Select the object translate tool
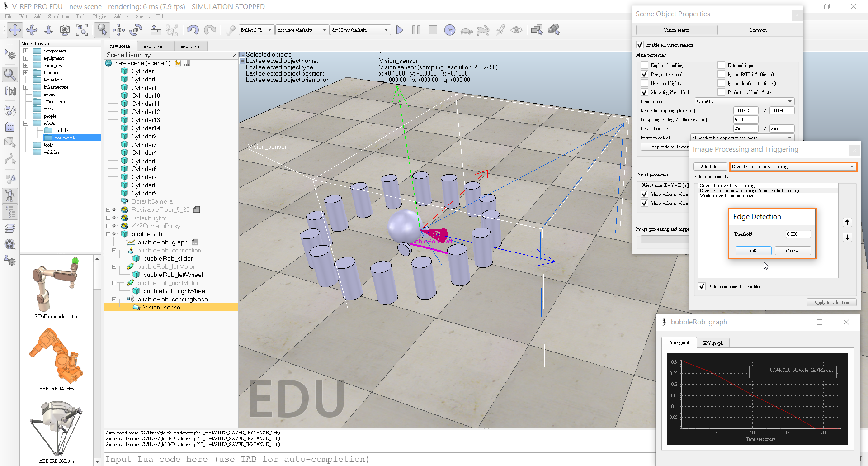 119,30
